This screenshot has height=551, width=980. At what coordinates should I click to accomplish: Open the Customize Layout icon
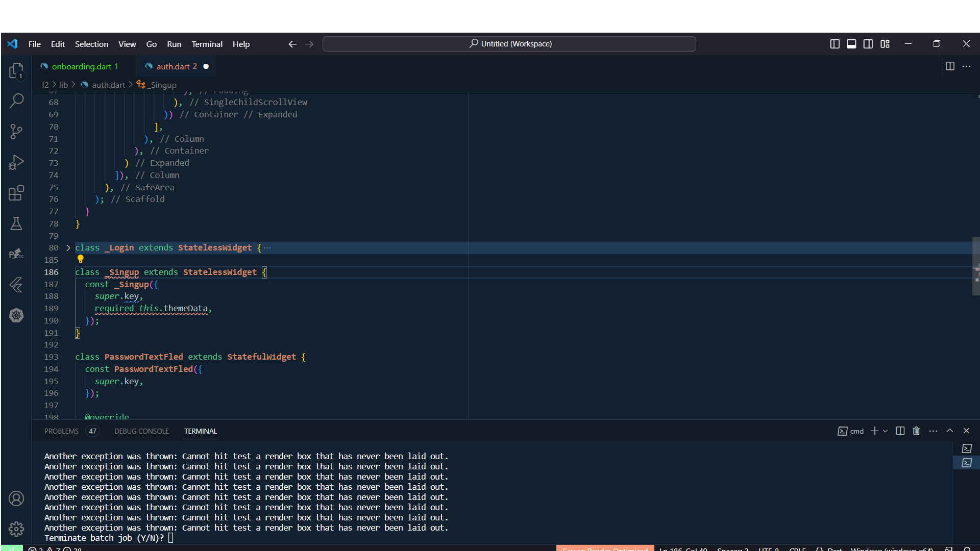coord(885,44)
